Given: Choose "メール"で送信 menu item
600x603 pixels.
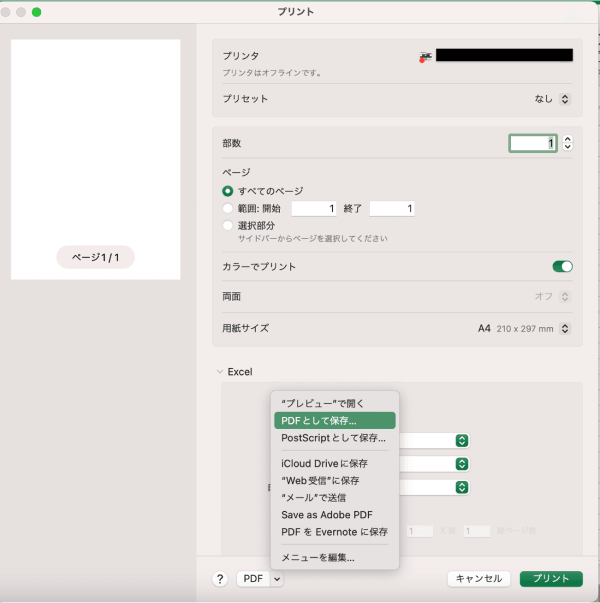Looking at the screenshot, I should pyautogui.click(x=335, y=498).
